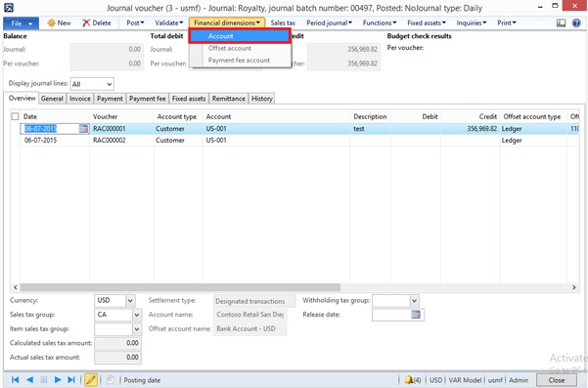The width and height of the screenshot is (588, 388).
Task: Expand the Inquiries menu
Action: pos(471,22)
